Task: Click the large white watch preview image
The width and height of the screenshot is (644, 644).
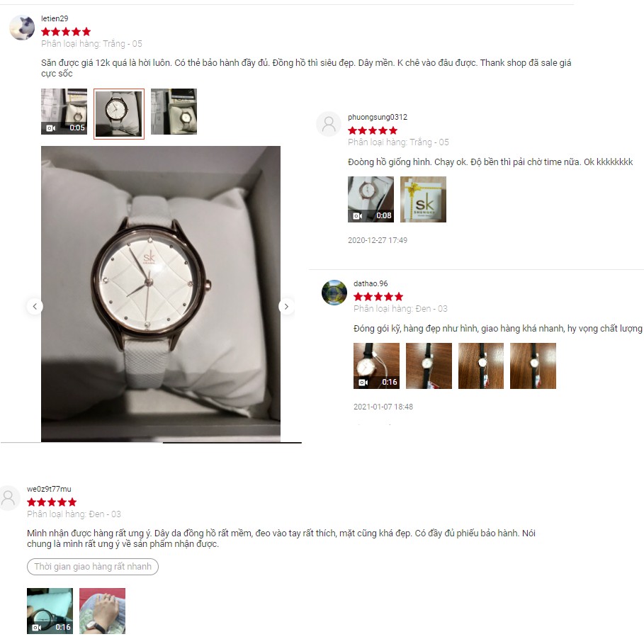Action: [161, 294]
